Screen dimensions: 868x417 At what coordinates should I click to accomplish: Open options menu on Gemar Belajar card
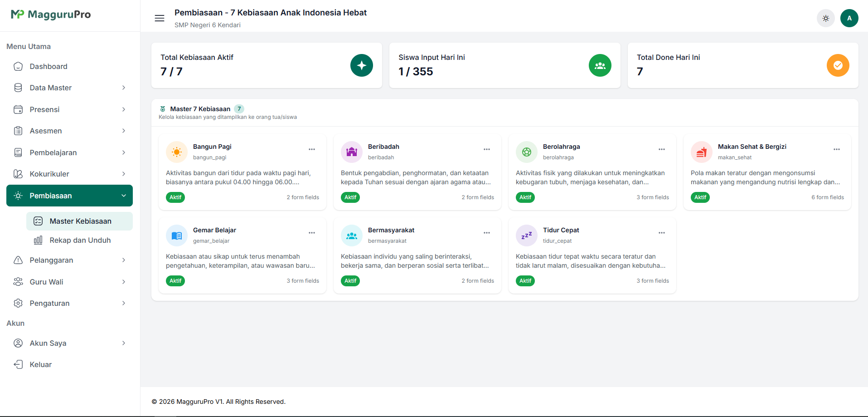pos(312,233)
